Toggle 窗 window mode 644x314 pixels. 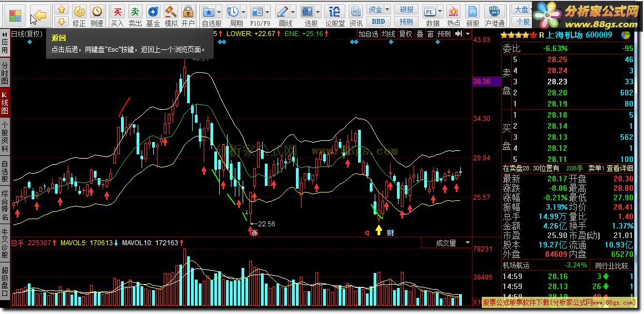(430, 34)
